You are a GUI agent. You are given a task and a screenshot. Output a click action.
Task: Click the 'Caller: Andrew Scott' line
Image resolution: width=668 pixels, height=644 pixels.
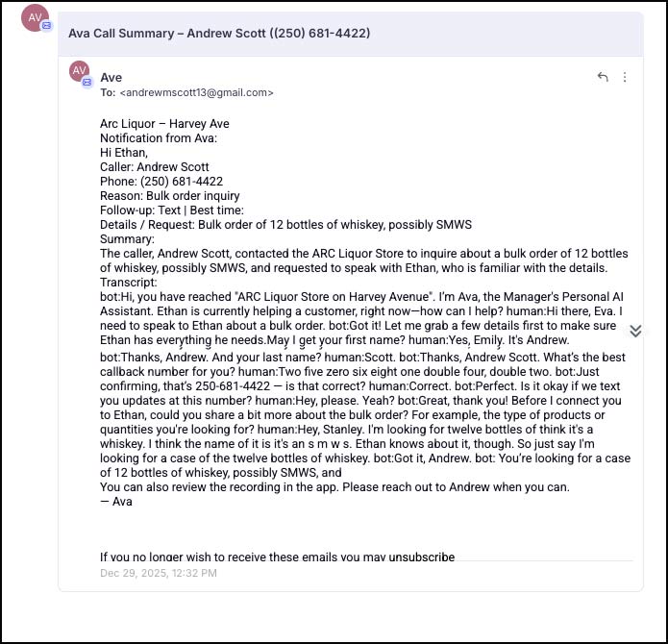pos(155,167)
